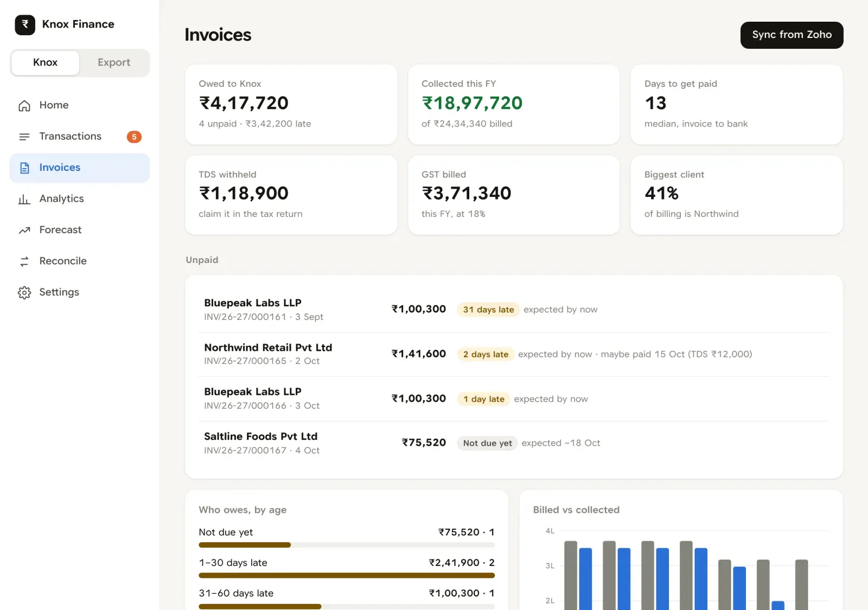Click the 1 day late badge
Viewport: 868px width, 610px height.
point(483,399)
